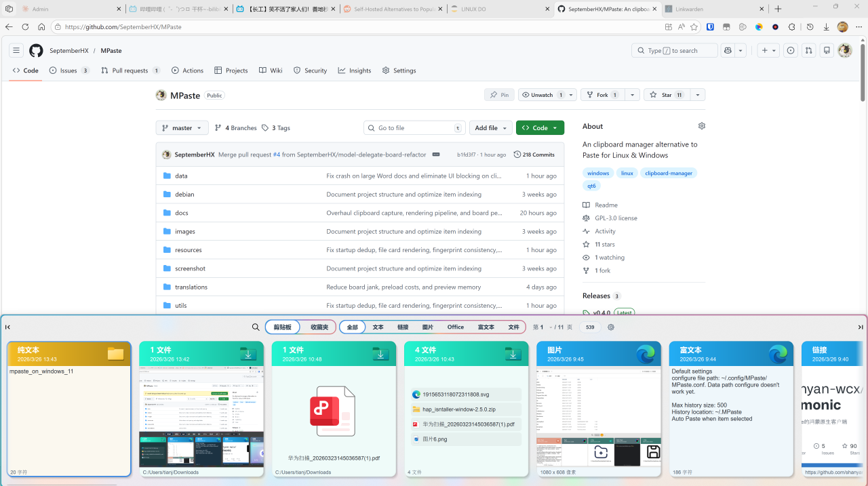Open new tab plus icon
Screen dimensions: 868x486
coord(778,9)
